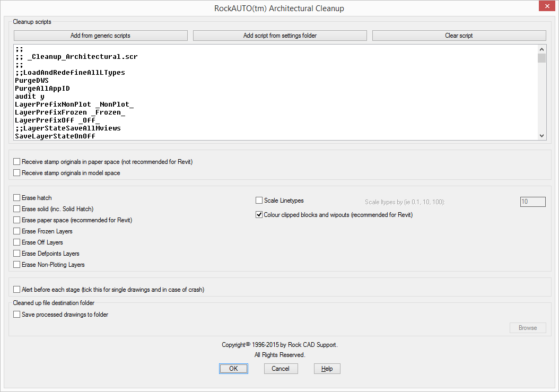Click the ;;LayerStateSaveAllMviews line
The image size is (559, 392).
point(68,128)
